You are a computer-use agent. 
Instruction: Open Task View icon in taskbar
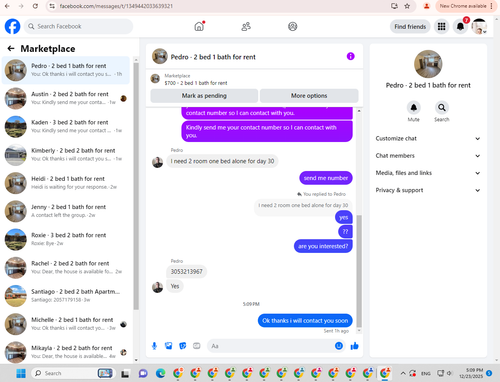125,374
